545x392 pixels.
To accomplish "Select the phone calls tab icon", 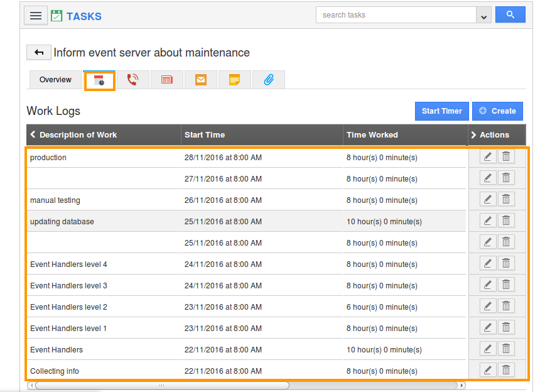I will point(133,80).
